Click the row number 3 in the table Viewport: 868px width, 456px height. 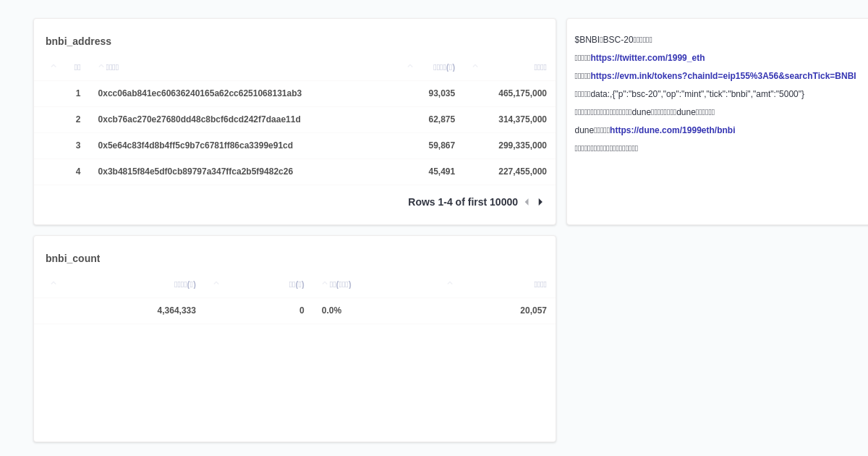[78, 145]
